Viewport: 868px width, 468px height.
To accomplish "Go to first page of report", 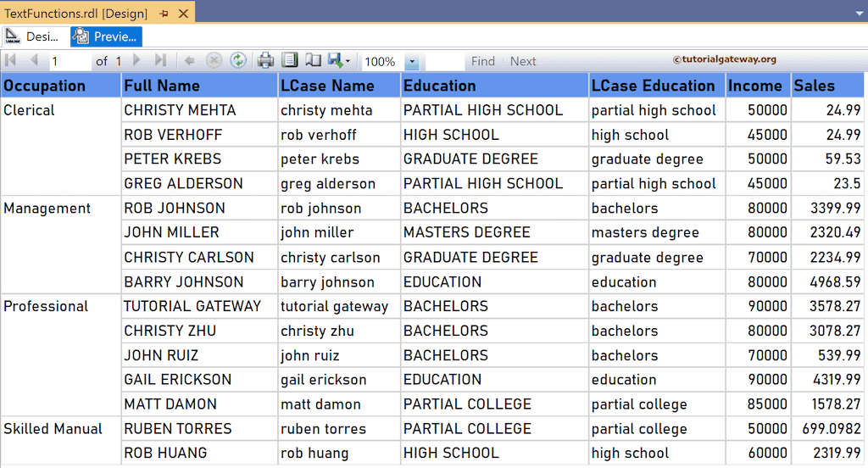I will coord(10,60).
